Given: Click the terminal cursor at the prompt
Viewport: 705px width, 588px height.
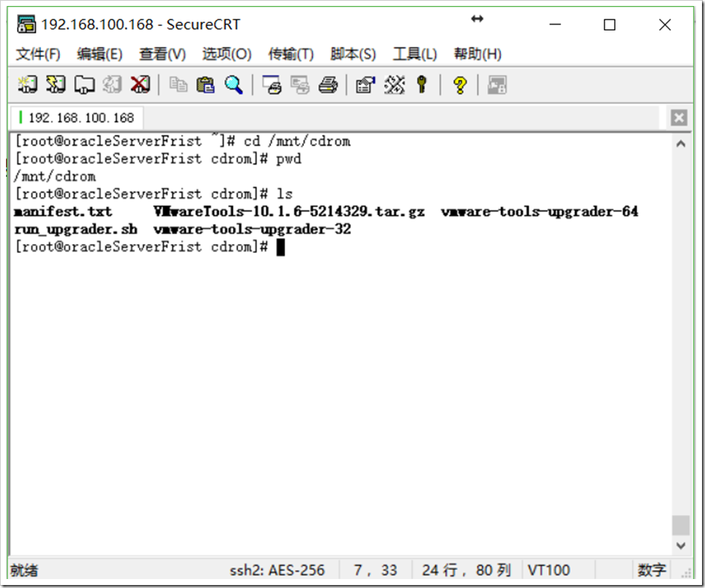Looking at the screenshot, I should tap(281, 247).
